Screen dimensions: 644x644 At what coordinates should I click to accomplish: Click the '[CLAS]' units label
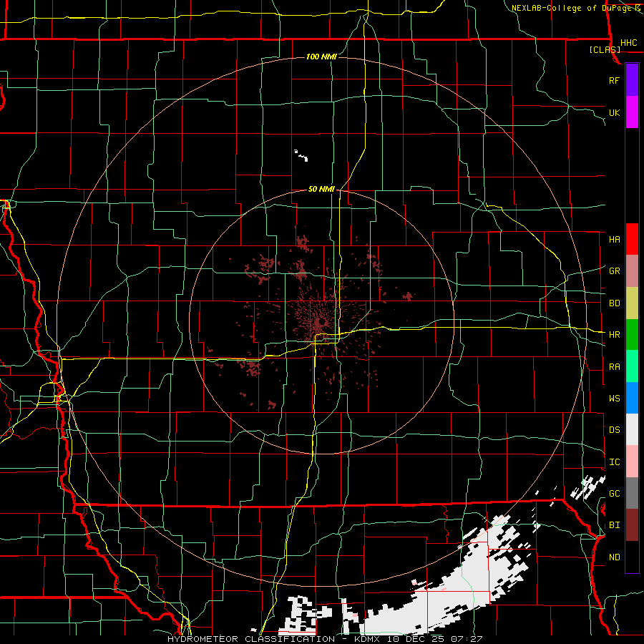point(605,50)
